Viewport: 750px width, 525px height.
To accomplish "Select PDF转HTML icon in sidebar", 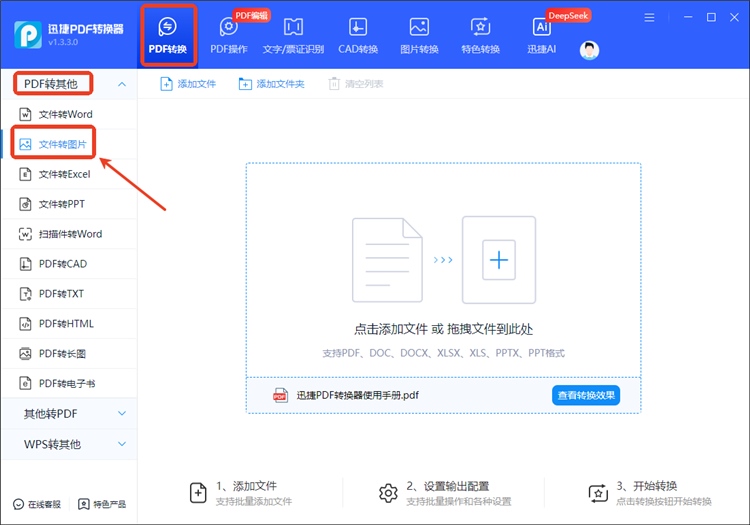I will point(25,324).
